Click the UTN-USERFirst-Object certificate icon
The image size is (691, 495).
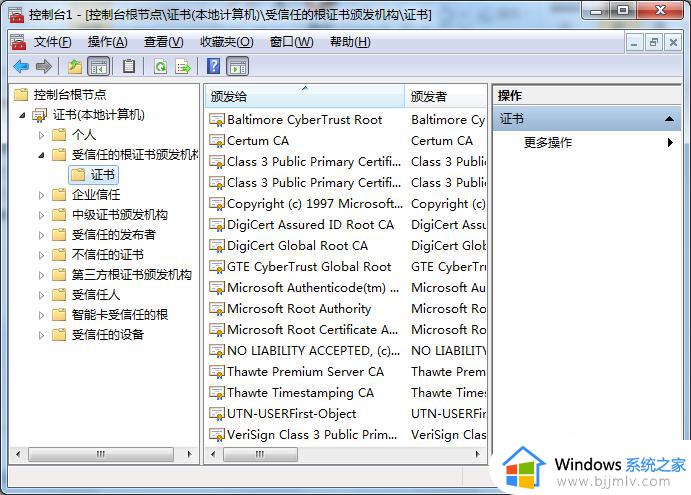217,414
